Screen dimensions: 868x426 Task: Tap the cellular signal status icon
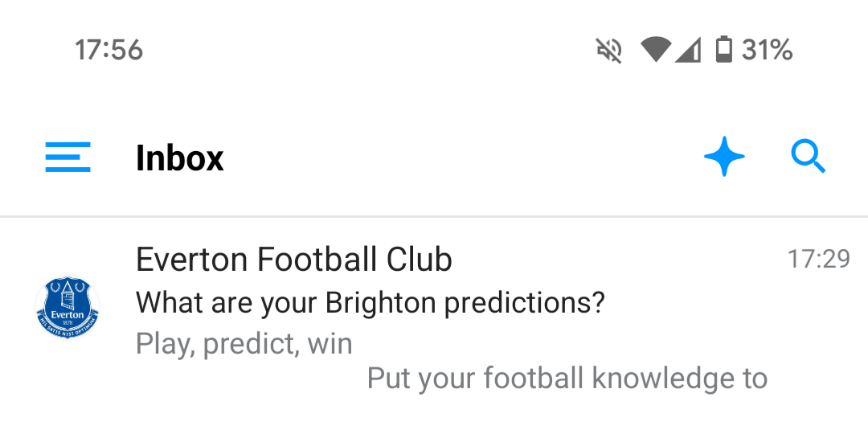pyautogui.click(x=687, y=51)
